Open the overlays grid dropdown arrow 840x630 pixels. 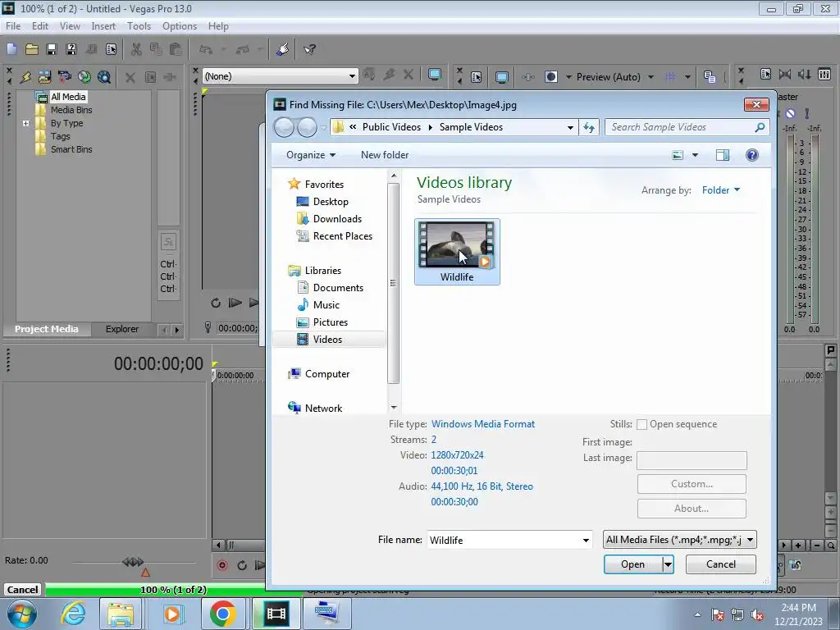[x=687, y=77]
